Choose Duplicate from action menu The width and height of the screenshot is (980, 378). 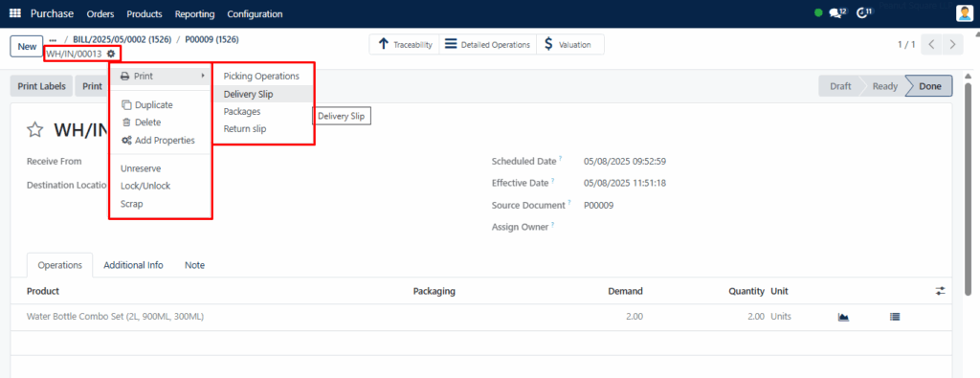(x=161, y=105)
